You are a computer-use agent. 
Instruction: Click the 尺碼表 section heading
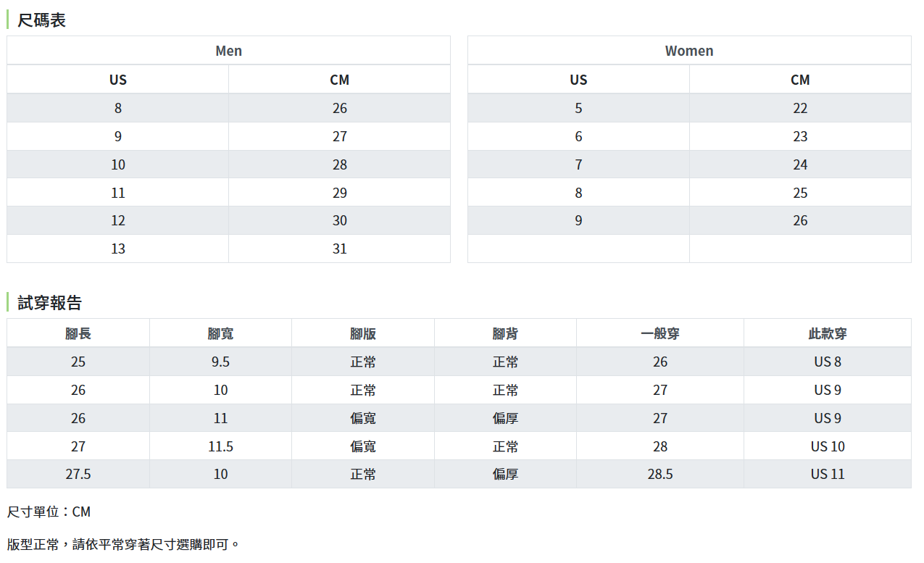pos(41,20)
